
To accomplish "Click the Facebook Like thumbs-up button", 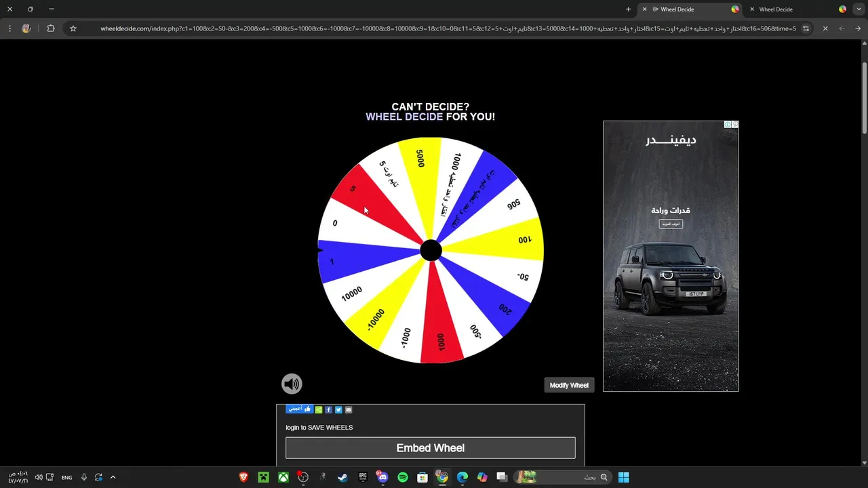I will 299,409.
